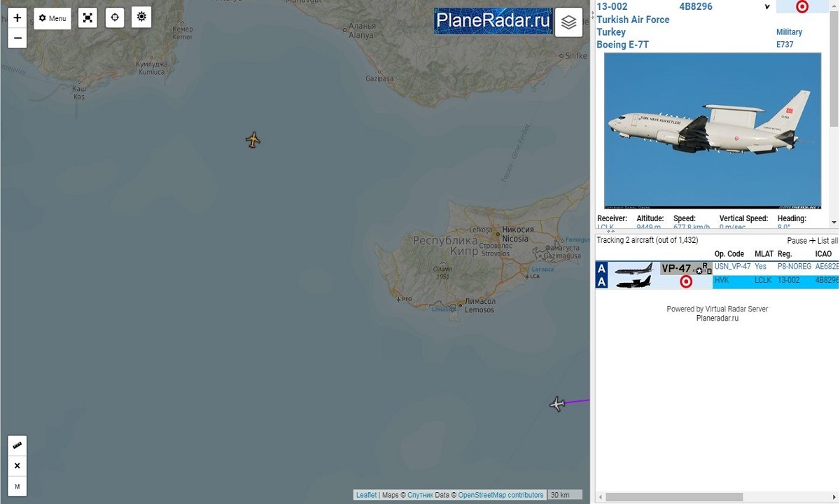Open OpenStreetMap contributors link
Image resolution: width=840 pixels, height=504 pixels.
pyautogui.click(x=500, y=495)
